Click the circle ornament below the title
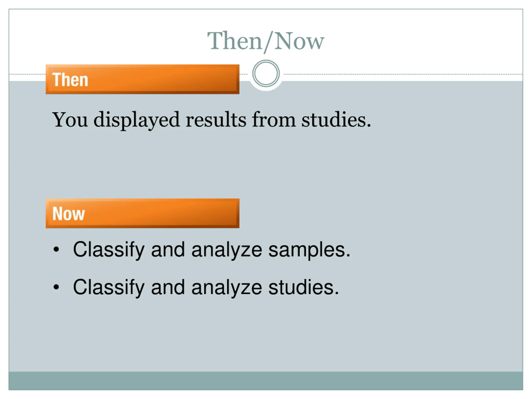The height and width of the screenshot is (399, 532). (266, 74)
